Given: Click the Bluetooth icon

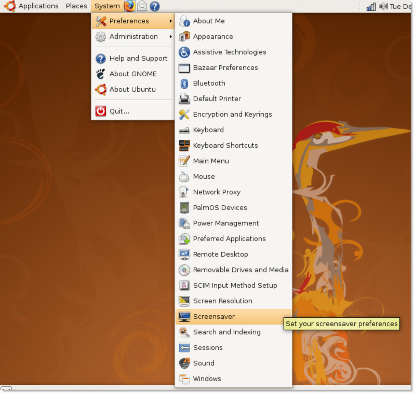Looking at the screenshot, I should (184, 83).
